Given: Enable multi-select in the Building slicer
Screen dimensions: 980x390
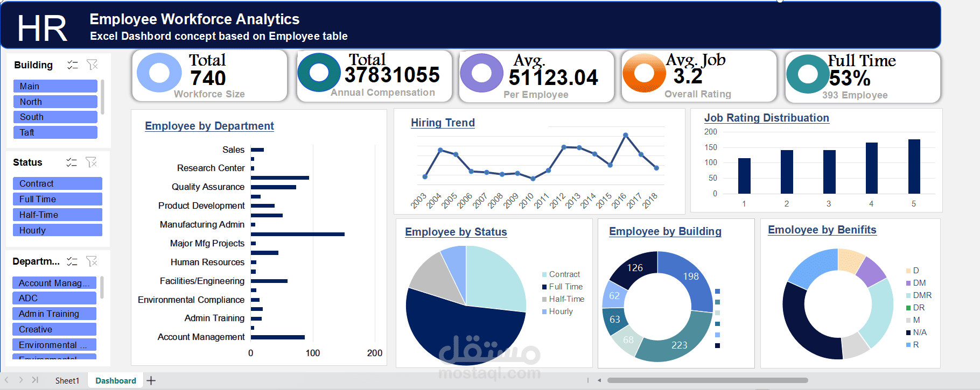Looking at the screenshot, I should click(72, 65).
